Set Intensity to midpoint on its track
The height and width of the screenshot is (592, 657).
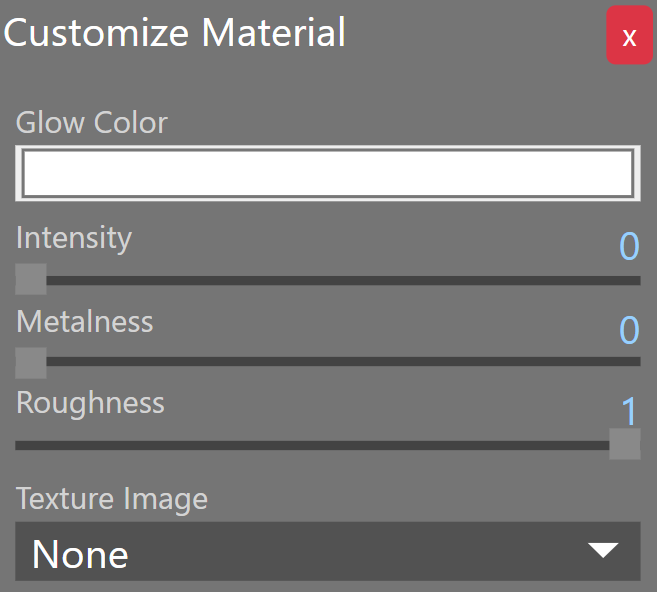(328, 281)
